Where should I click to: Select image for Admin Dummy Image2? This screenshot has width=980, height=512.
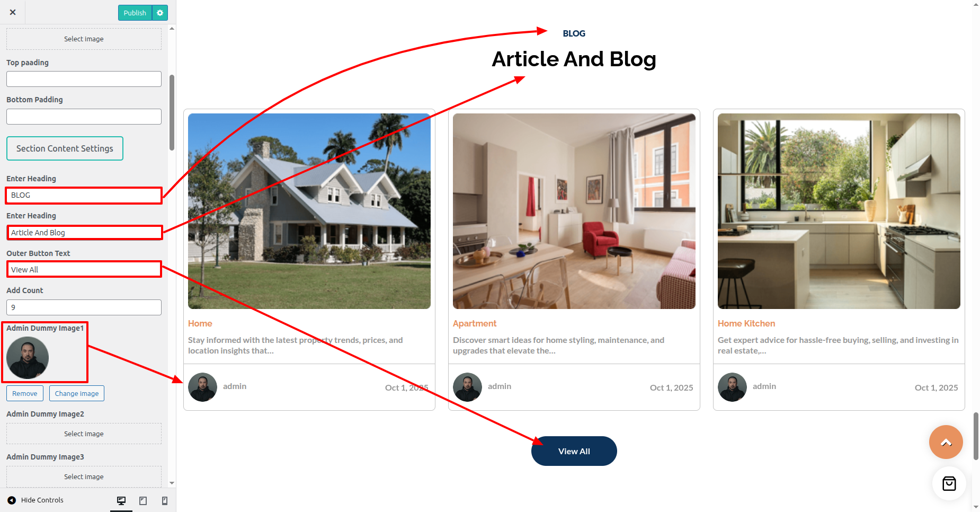pyautogui.click(x=84, y=434)
